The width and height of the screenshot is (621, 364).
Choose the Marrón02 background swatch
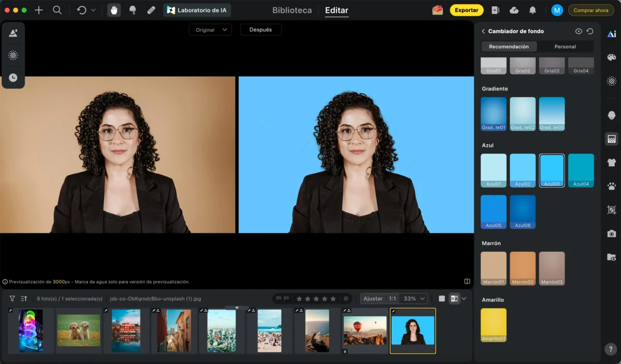point(523,268)
